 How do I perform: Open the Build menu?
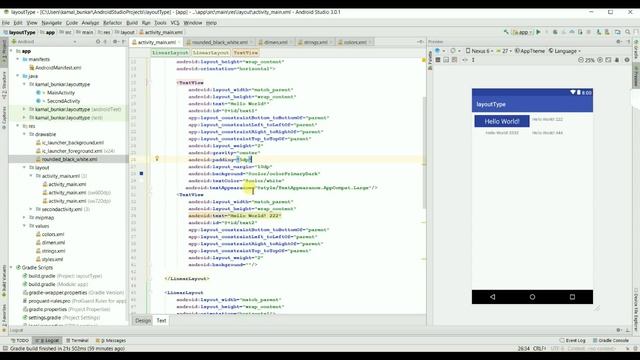(x=132, y=23)
